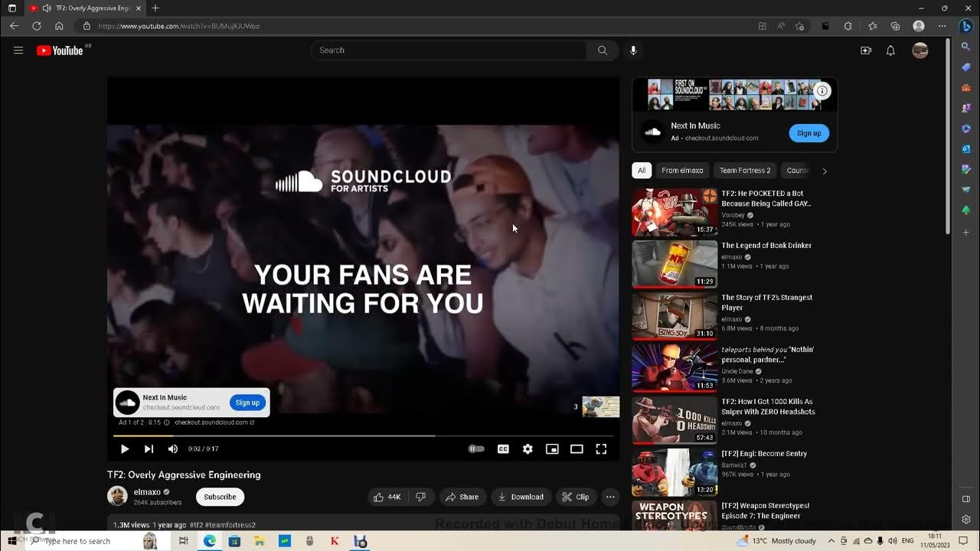
Task: Switch to theater mode
Action: click(577, 449)
